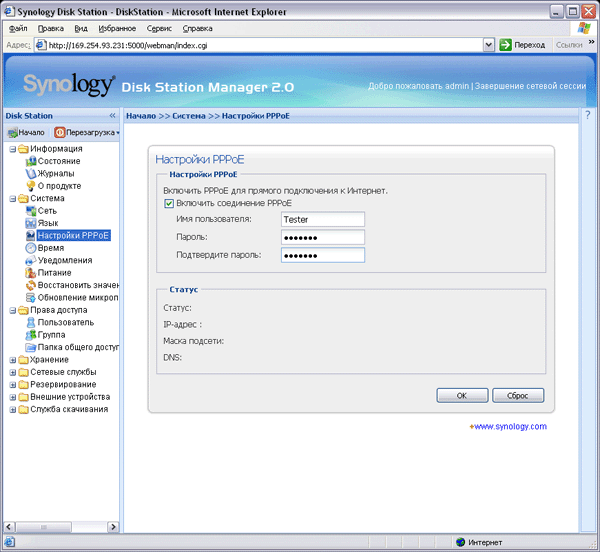Collapse the Disk Station sidebar panel
The width and height of the screenshot is (600, 552).
click(x=112, y=116)
